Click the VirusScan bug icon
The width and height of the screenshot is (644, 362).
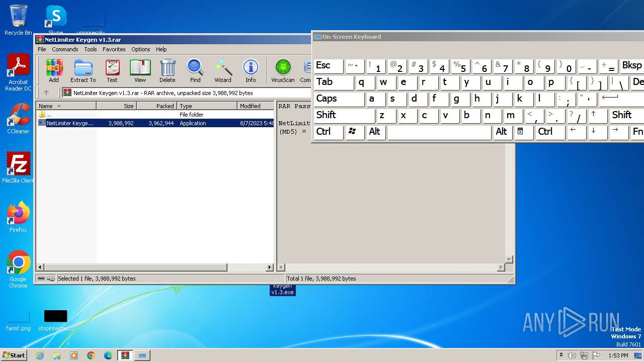click(x=283, y=70)
